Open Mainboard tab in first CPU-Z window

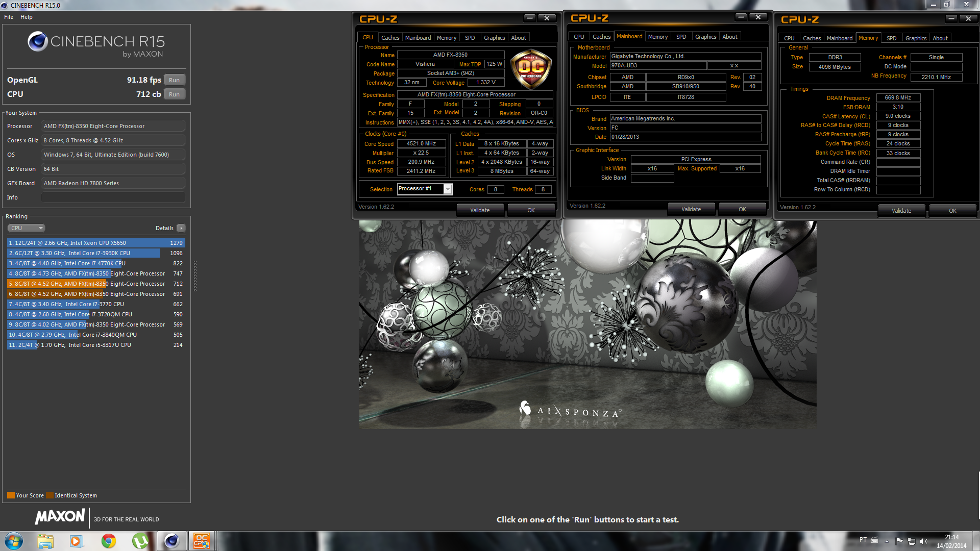click(x=418, y=38)
